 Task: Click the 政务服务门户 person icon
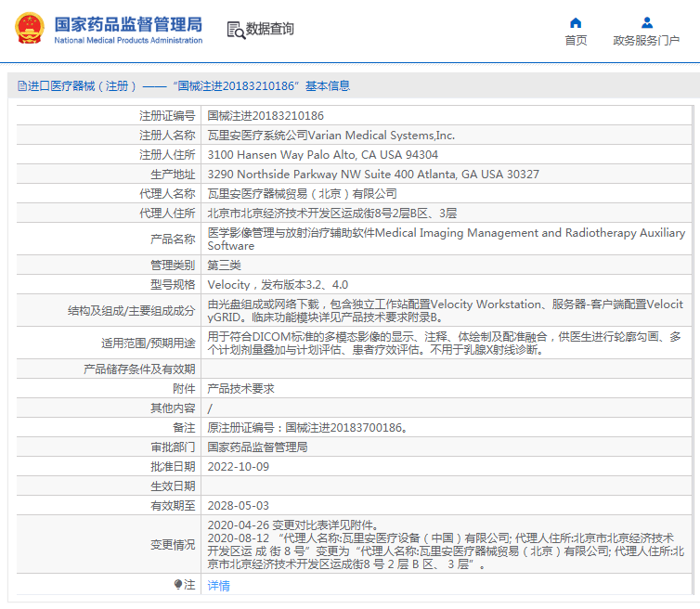click(x=647, y=23)
